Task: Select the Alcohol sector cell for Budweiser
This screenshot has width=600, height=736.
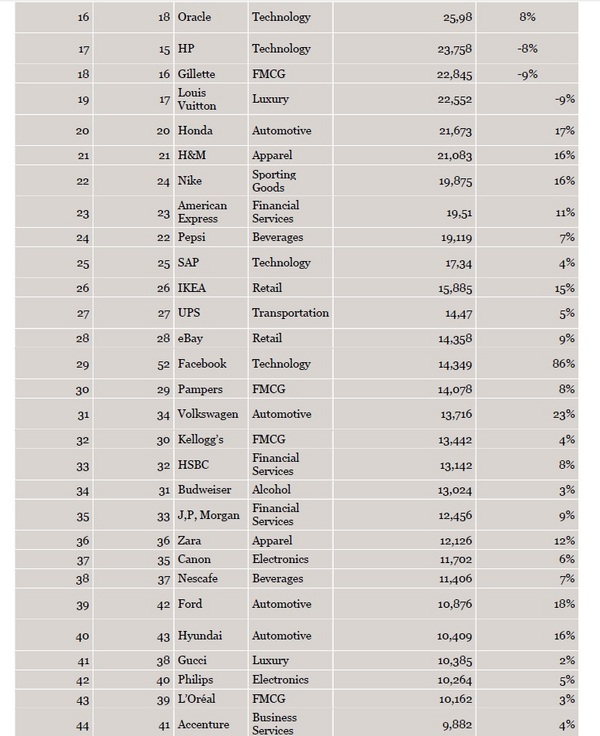Action: [x=272, y=490]
